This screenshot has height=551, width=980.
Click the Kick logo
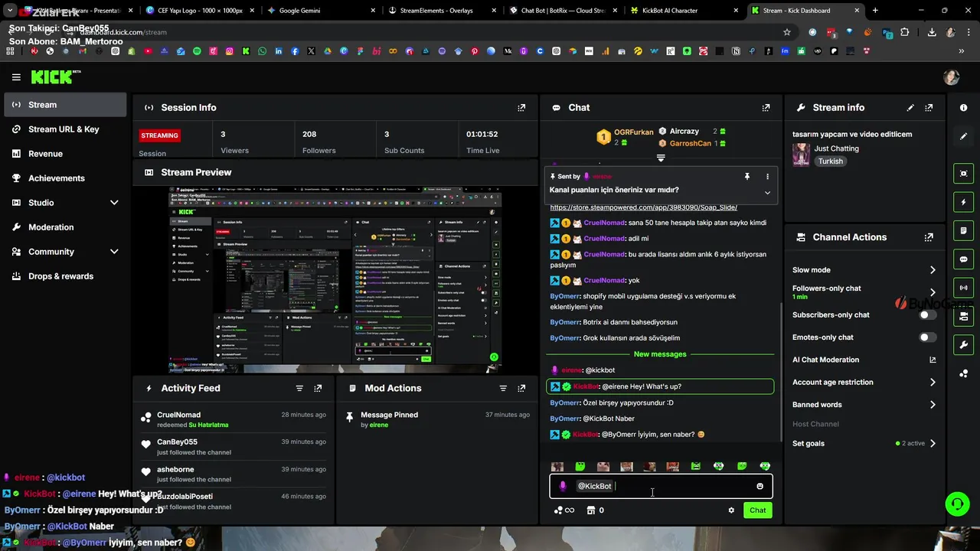pyautogui.click(x=55, y=77)
